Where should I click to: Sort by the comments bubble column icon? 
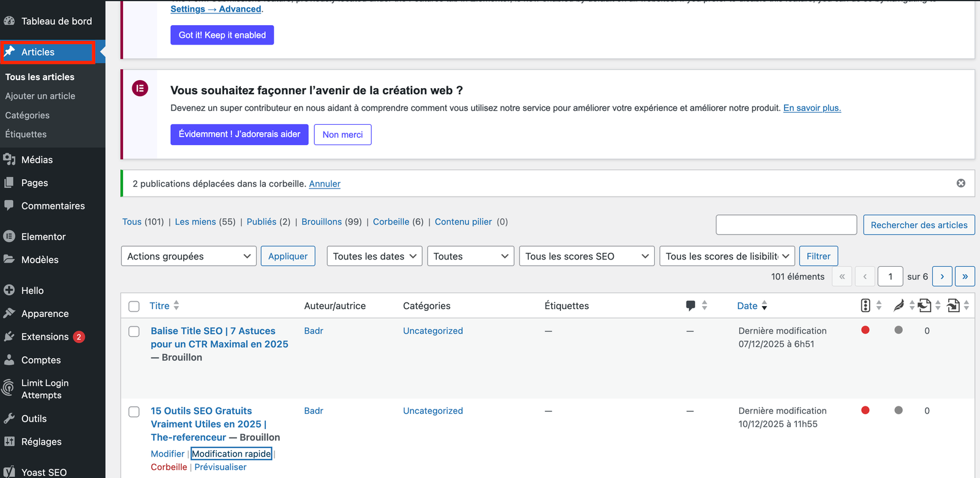pos(691,305)
